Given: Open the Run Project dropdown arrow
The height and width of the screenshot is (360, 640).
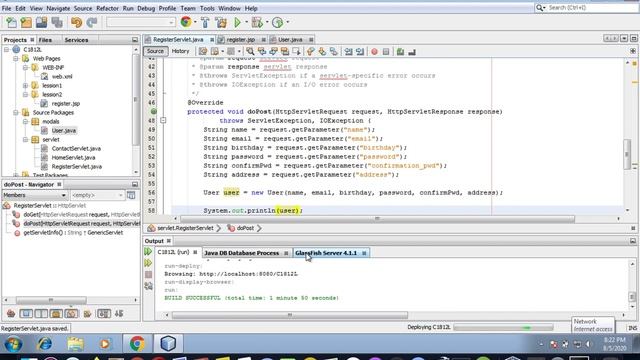Looking at the screenshot, I should (247, 22).
